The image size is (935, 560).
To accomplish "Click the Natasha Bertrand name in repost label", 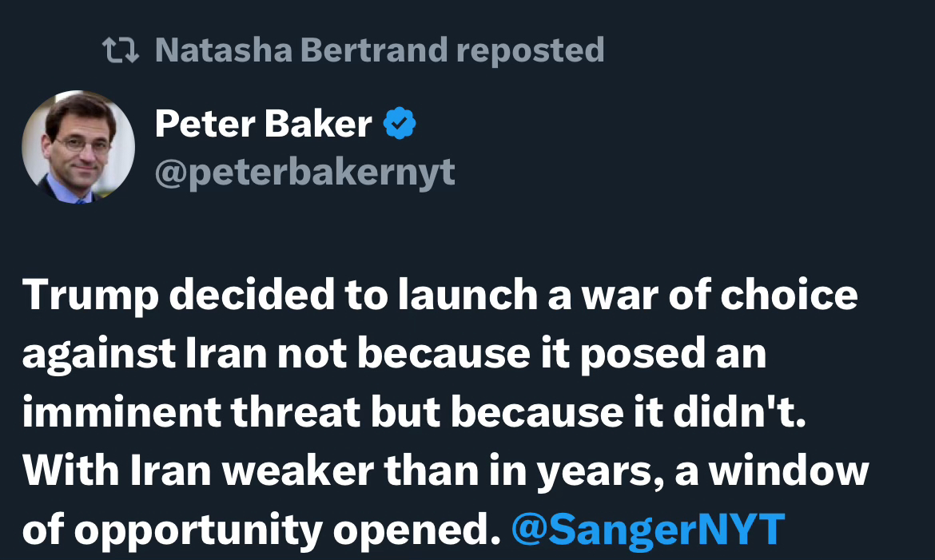I will (300, 50).
